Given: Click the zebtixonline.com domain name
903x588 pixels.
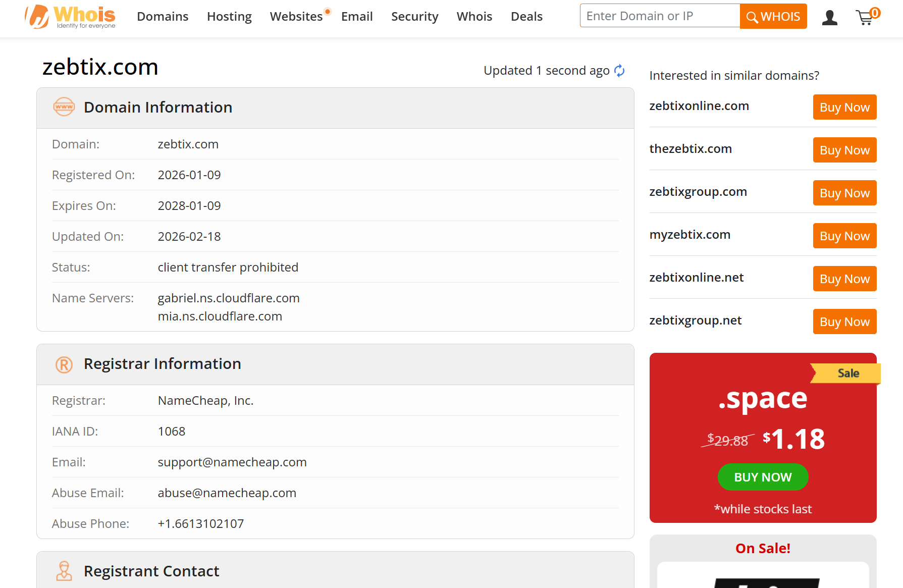Looking at the screenshot, I should click(x=699, y=106).
